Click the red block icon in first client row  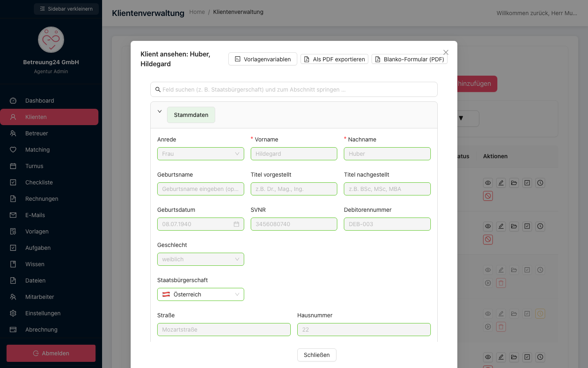point(488,196)
